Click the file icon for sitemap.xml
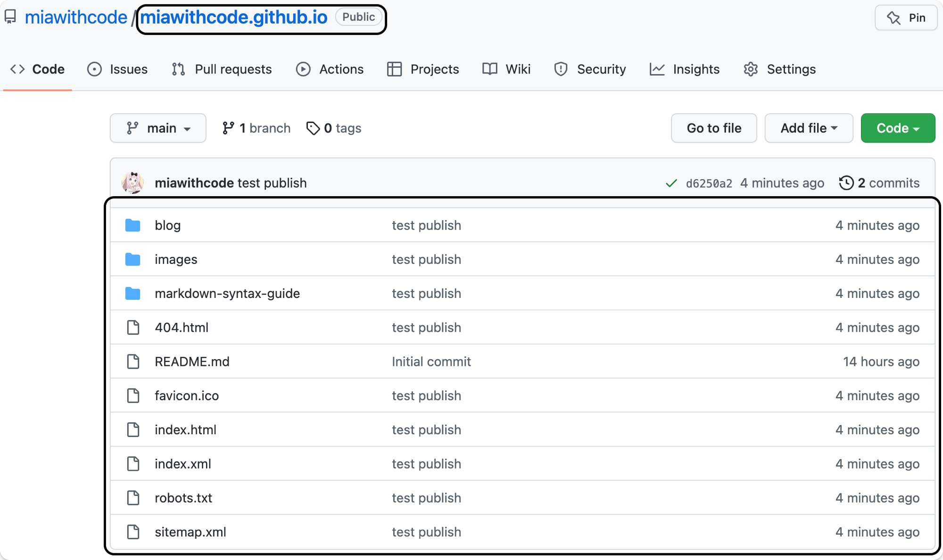 [133, 532]
